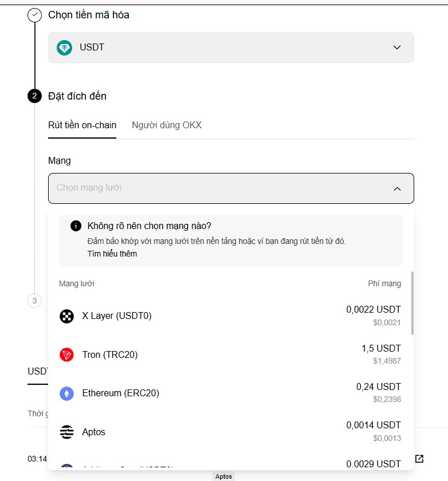Click the Ethereum (ERC20) network icon
The width and height of the screenshot is (448, 481).
67,393
